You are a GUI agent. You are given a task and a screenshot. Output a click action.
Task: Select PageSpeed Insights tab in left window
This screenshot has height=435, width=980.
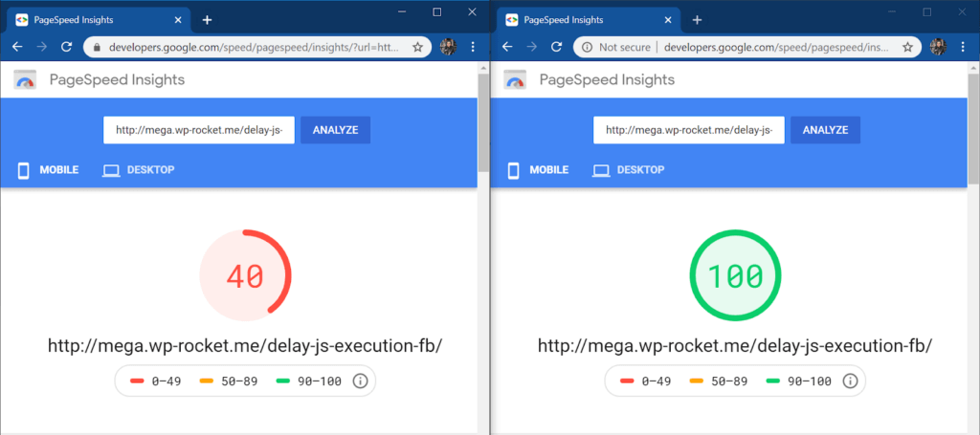pyautogui.click(x=97, y=20)
